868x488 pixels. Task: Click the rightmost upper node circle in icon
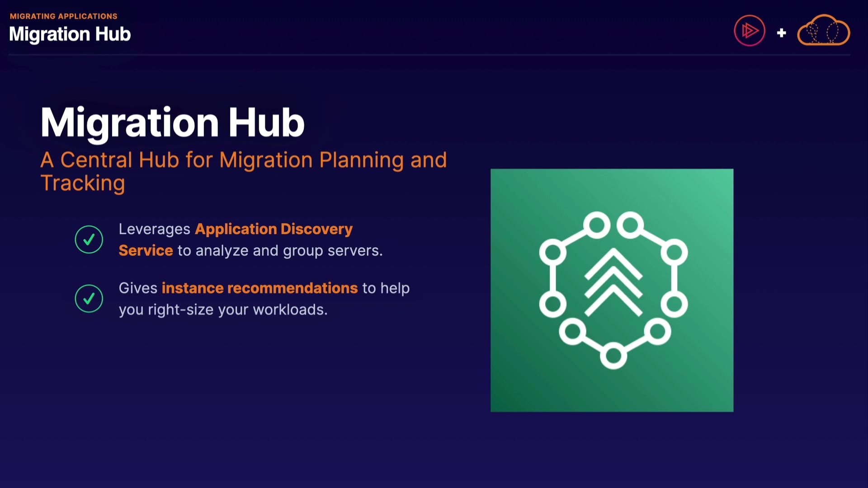pos(674,252)
